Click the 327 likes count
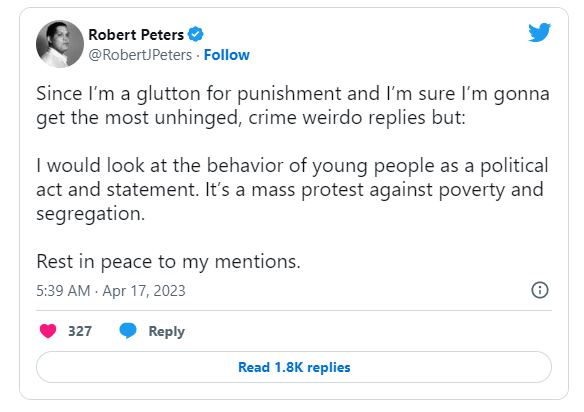Screen dimensions: 584x412 point(80,331)
